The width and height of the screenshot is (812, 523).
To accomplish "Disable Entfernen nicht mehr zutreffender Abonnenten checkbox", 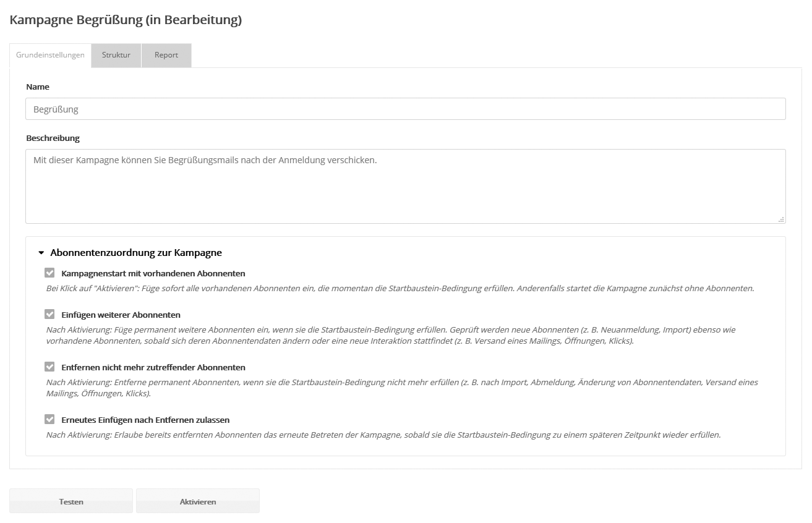I will [x=50, y=367].
